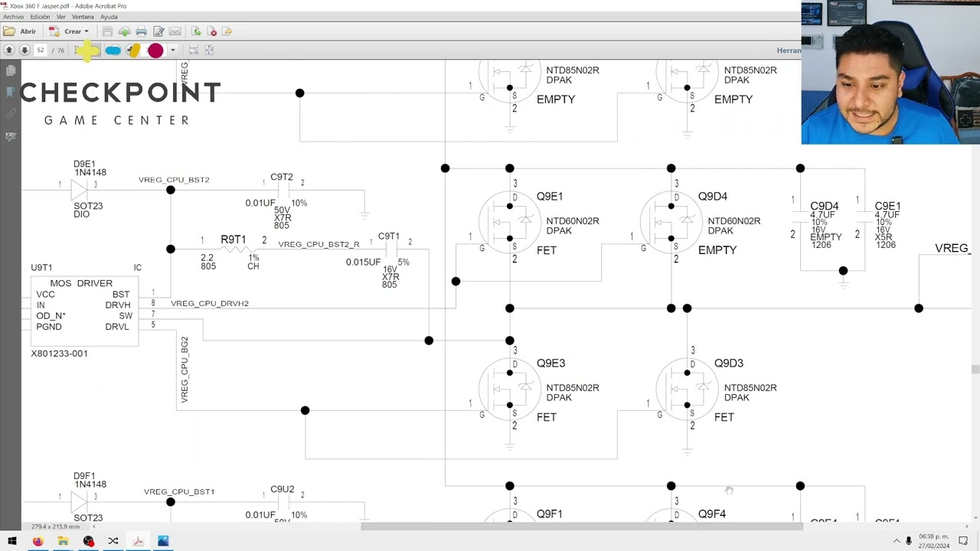This screenshot has width=980, height=551.
Task: Go to the next page arrow
Action: coord(24,50)
